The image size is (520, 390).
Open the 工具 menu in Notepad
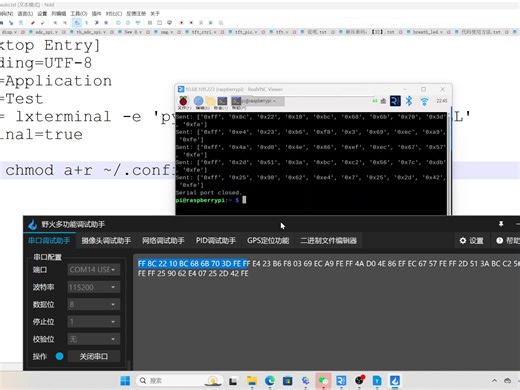click(79, 14)
